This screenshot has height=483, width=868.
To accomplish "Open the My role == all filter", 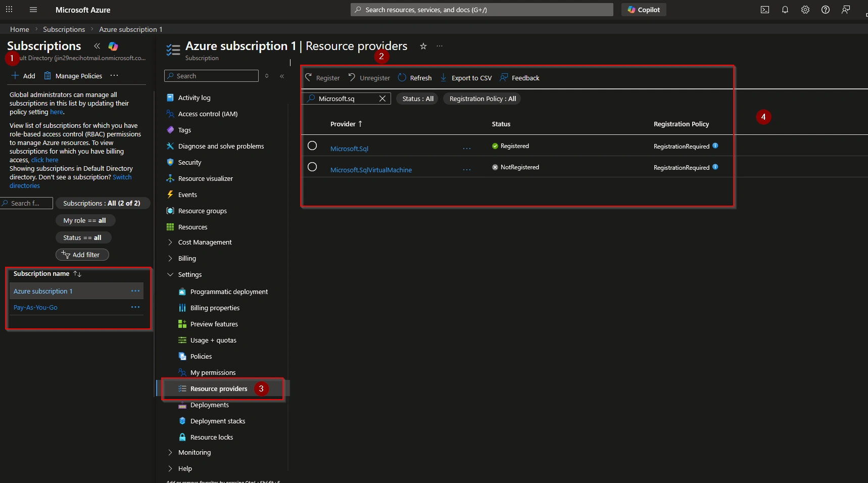I will click(85, 220).
